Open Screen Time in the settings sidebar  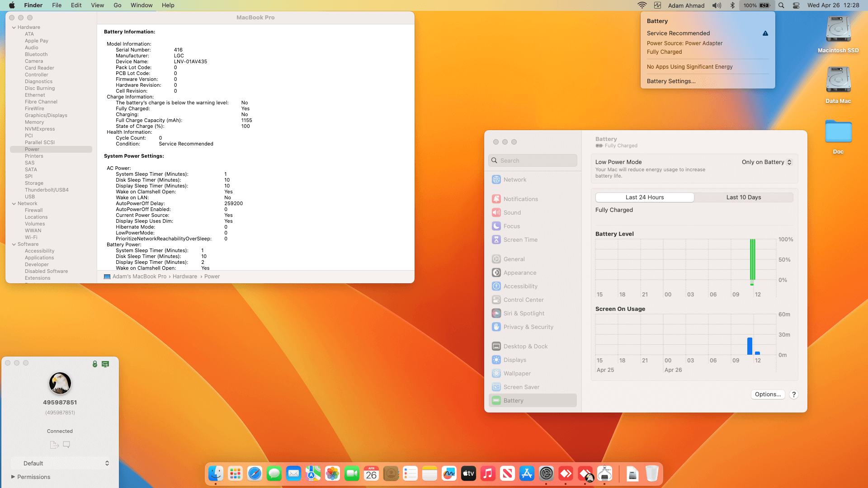(x=533, y=239)
